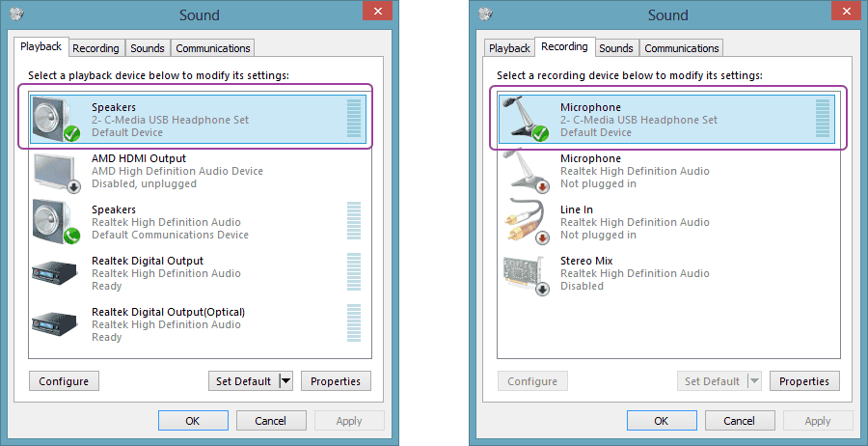Open Communications tab in the right Sound window
This screenshot has height=446, width=868.
pos(682,48)
